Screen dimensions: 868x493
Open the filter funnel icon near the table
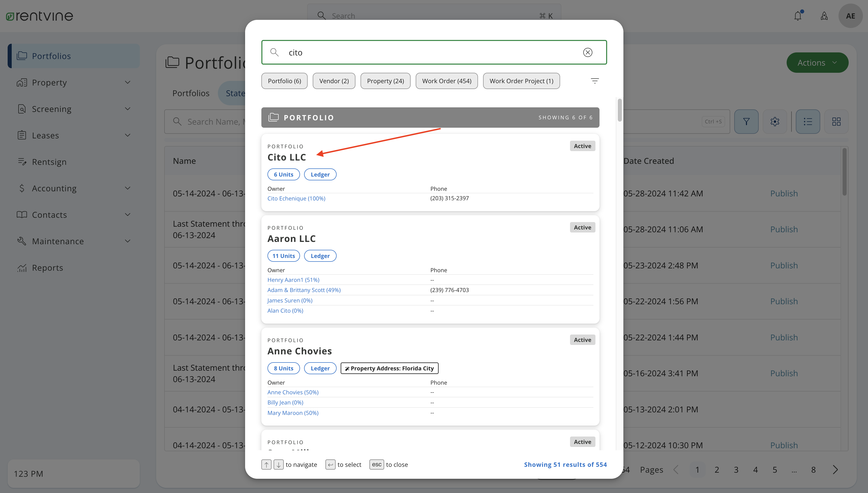coord(746,121)
